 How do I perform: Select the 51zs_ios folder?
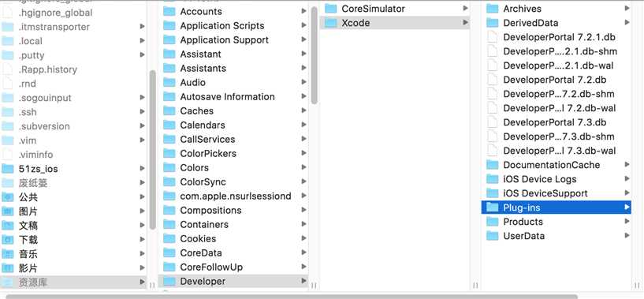coord(73,169)
